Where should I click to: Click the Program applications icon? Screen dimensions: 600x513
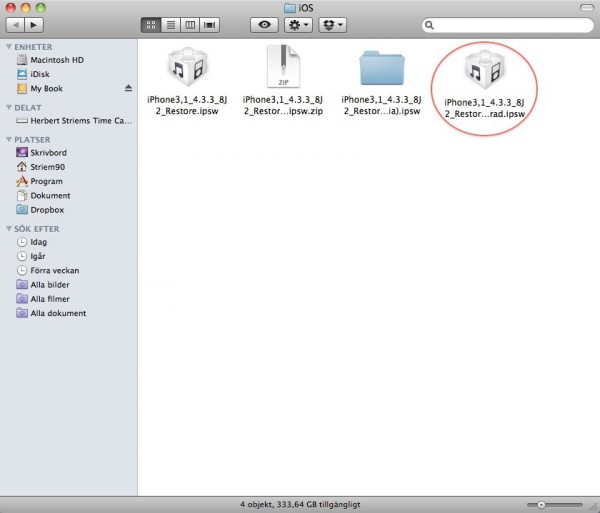click(x=22, y=181)
